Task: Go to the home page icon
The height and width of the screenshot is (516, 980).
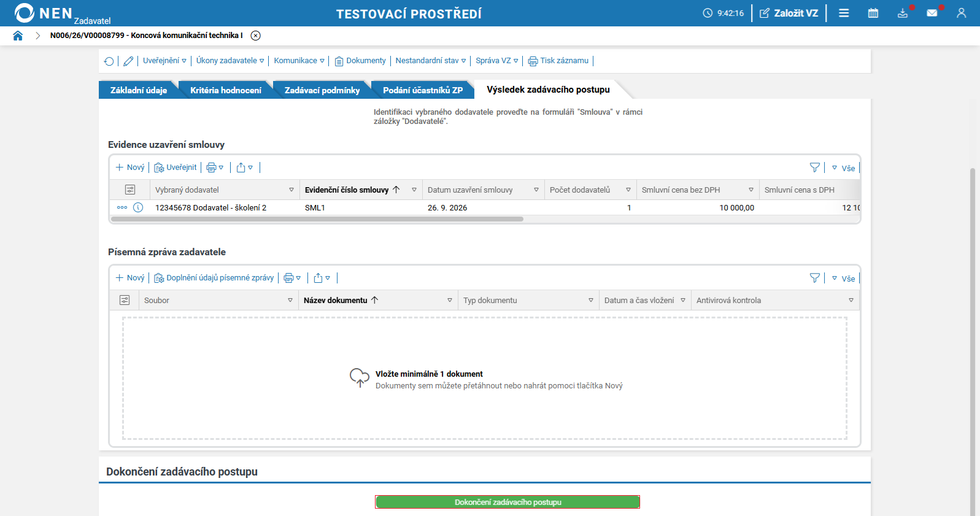Action: 18,36
